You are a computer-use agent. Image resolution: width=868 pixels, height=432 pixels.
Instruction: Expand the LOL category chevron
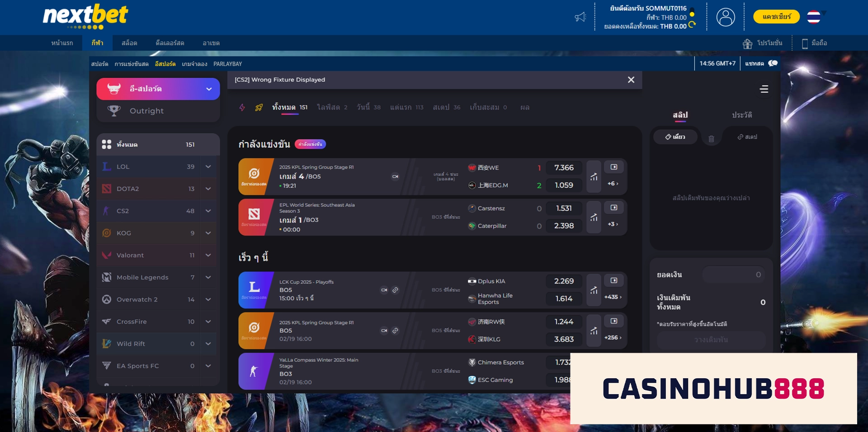pyautogui.click(x=208, y=166)
